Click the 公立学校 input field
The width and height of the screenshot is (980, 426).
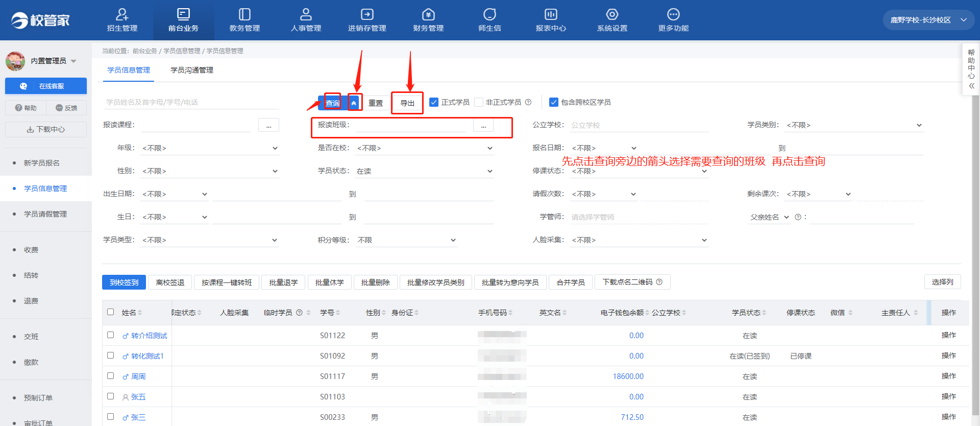(x=639, y=125)
